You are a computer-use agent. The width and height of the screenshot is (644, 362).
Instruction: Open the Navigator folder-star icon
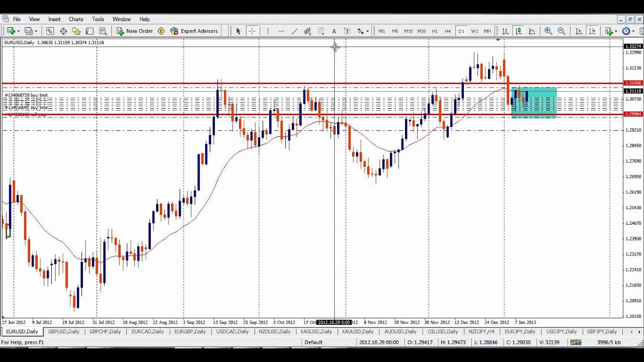point(76,31)
